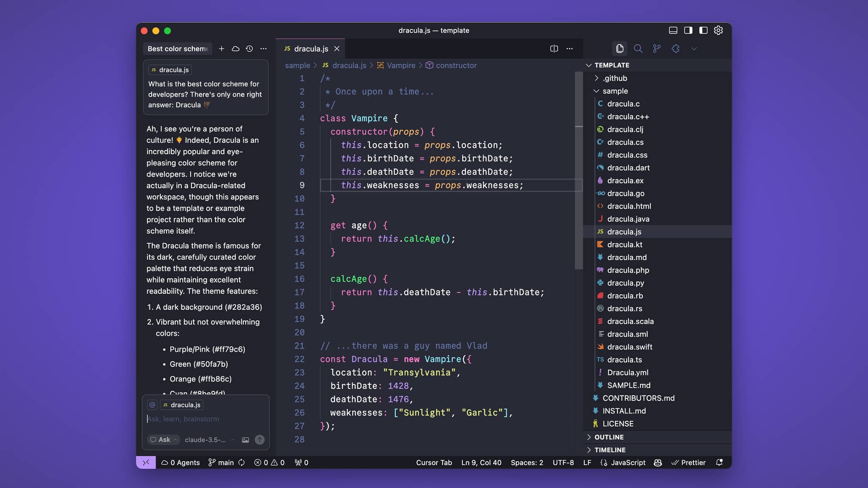Open chat history with the clock icon
This screenshot has height=488, width=868.
click(x=249, y=49)
